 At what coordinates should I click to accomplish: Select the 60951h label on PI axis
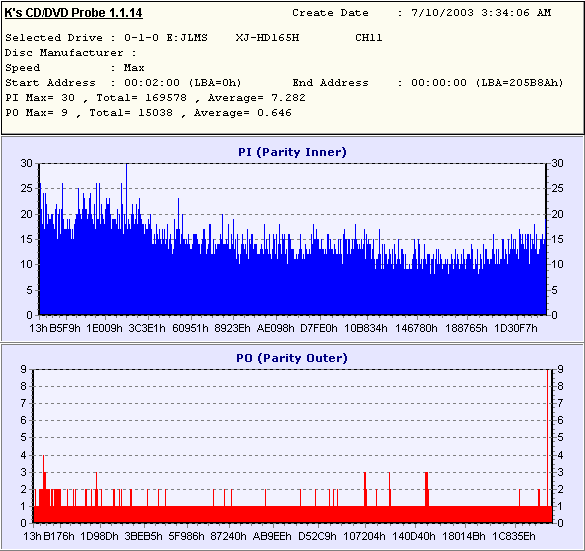[x=190, y=328]
